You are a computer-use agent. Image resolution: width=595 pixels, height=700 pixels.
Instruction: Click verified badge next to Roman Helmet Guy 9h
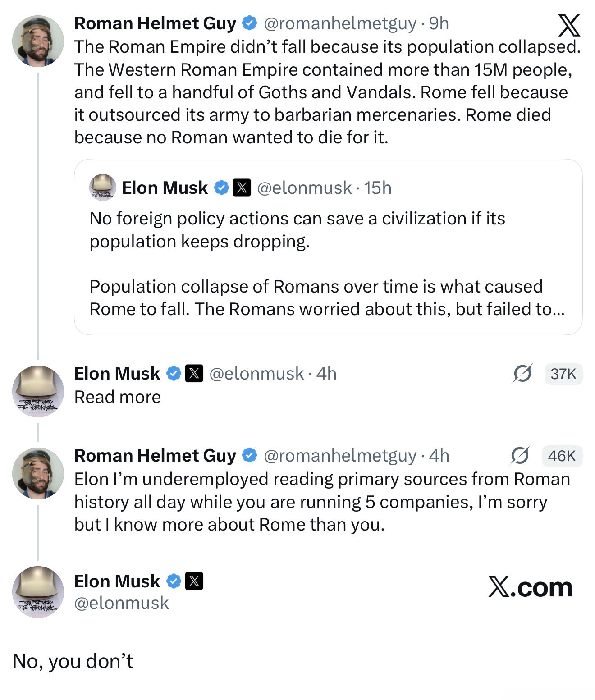pyautogui.click(x=249, y=23)
